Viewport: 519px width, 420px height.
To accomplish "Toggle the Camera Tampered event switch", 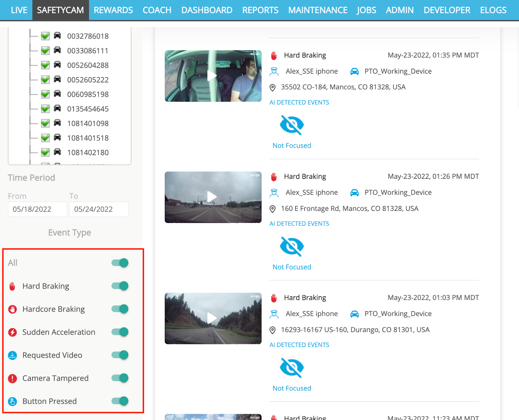I will (x=120, y=378).
